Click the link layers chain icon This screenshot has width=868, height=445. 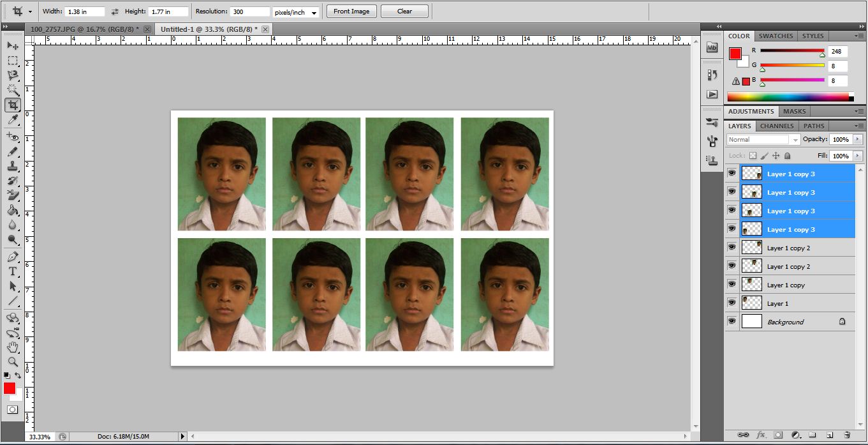point(743,435)
